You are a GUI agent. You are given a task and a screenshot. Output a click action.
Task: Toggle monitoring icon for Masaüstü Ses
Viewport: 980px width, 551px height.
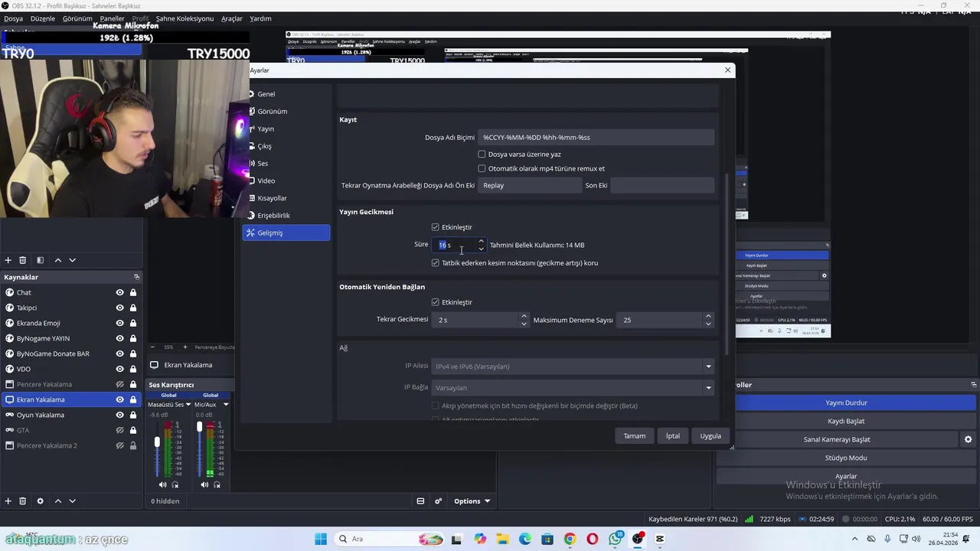[x=175, y=484]
